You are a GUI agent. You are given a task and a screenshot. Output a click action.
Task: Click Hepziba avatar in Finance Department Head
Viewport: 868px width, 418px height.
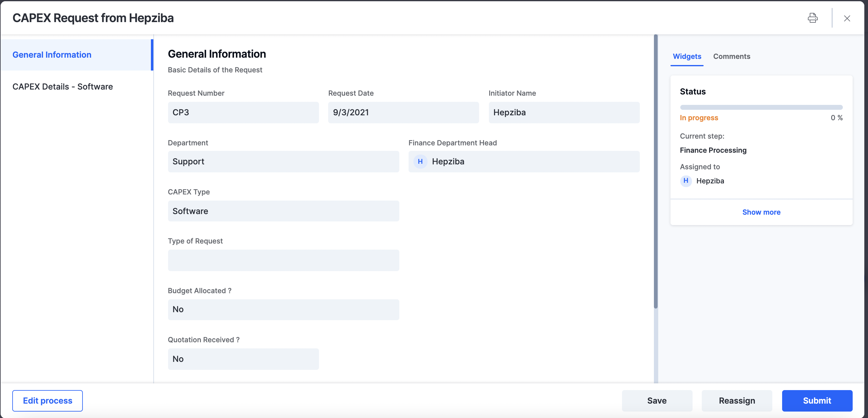point(420,161)
